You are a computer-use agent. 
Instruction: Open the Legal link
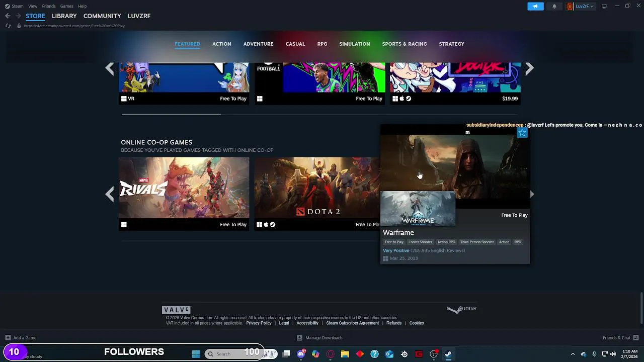point(284,323)
